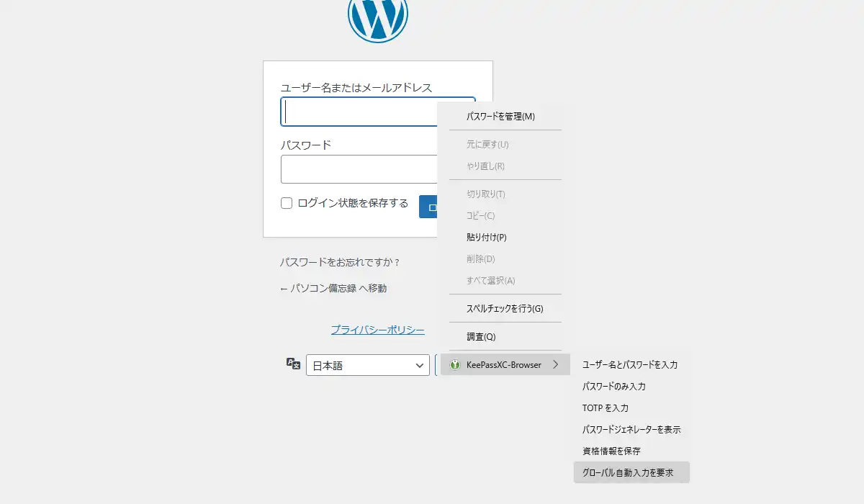Select グローバル自動入力を要求 submenu item
Screen dimensions: 864x504
631,473
